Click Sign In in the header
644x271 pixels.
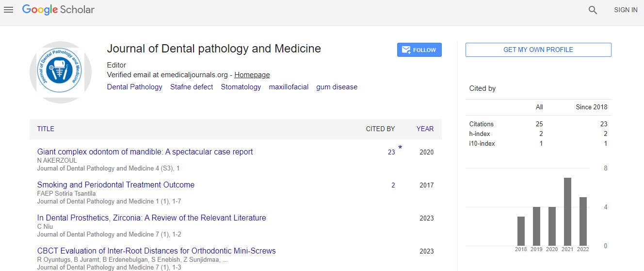626,10
